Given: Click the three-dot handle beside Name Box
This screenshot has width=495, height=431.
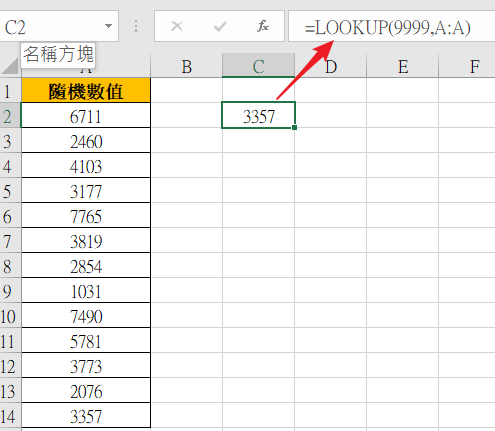Looking at the screenshot, I should click(136, 26).
